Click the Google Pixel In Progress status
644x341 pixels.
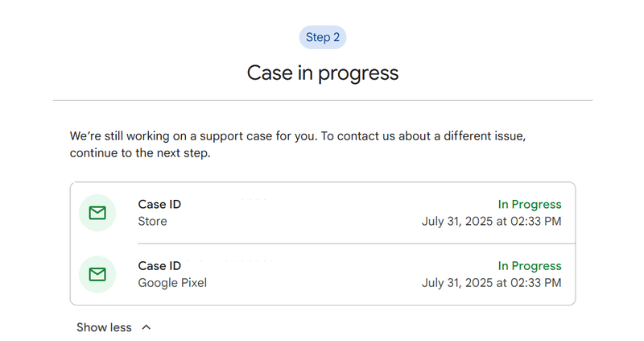tap(529, 266)
